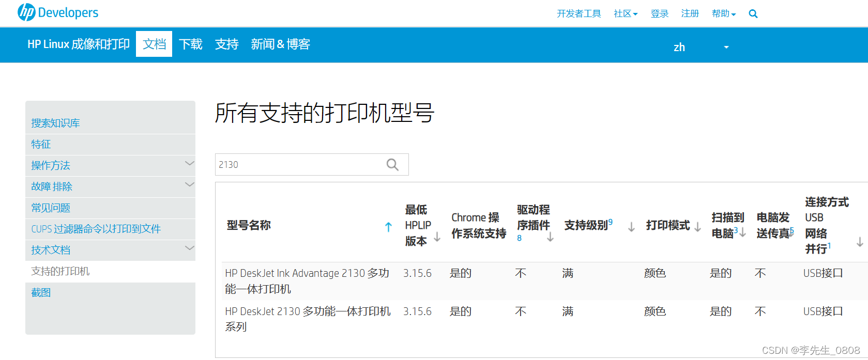Open the 帮助 dropdown menu

pos(724,14)
